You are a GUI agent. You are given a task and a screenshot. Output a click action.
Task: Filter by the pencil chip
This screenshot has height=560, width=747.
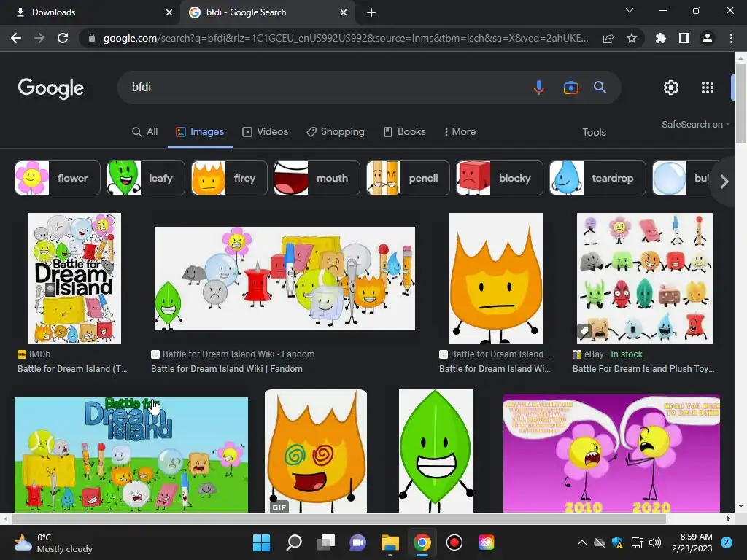[x=408, y=178]
